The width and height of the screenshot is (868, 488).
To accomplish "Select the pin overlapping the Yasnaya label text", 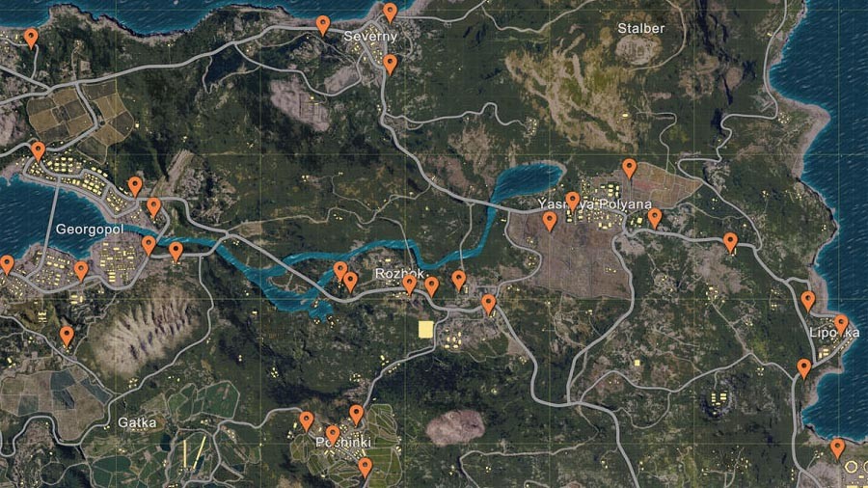I will pyautogui.click(x=572, y=202).
